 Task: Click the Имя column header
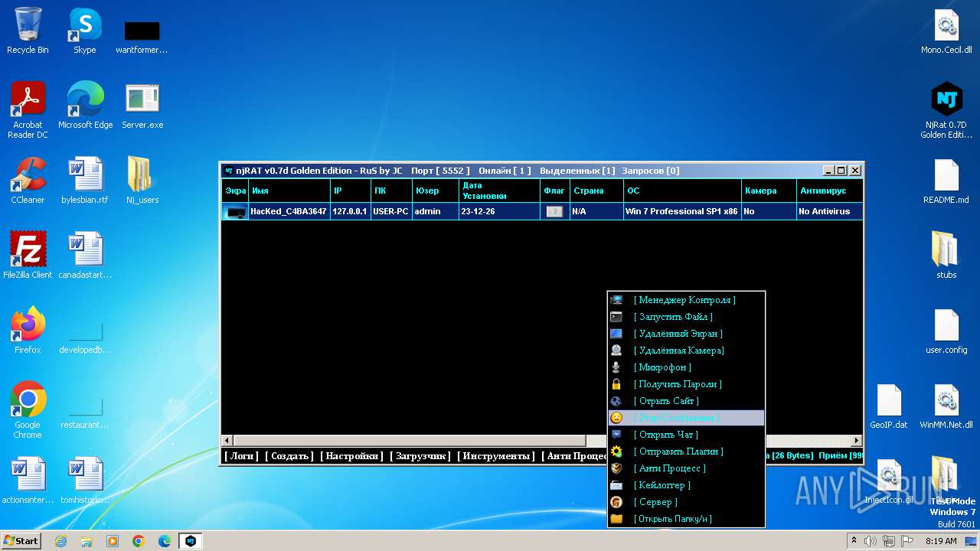pos(289,191)
